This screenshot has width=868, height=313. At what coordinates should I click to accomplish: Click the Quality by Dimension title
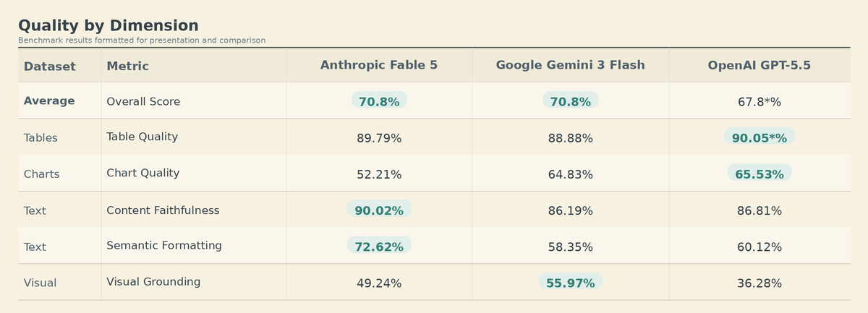coord(109,26)
